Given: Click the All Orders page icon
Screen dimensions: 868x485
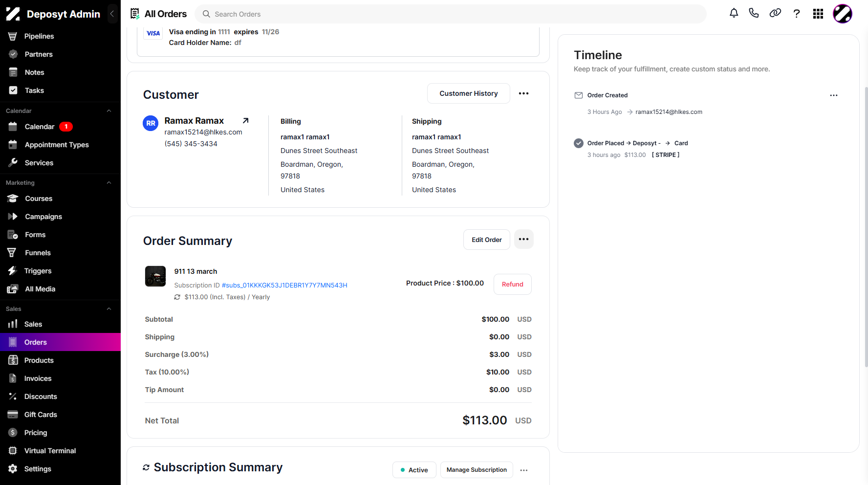Looking at the screenshot, I should tap(135, 14).
